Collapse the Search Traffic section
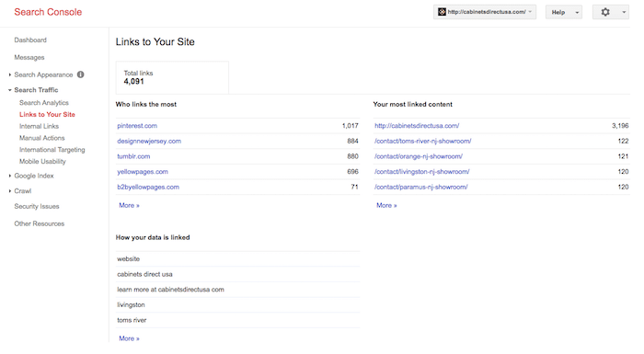Screen dimensions: 644x354 click(10, 90)
